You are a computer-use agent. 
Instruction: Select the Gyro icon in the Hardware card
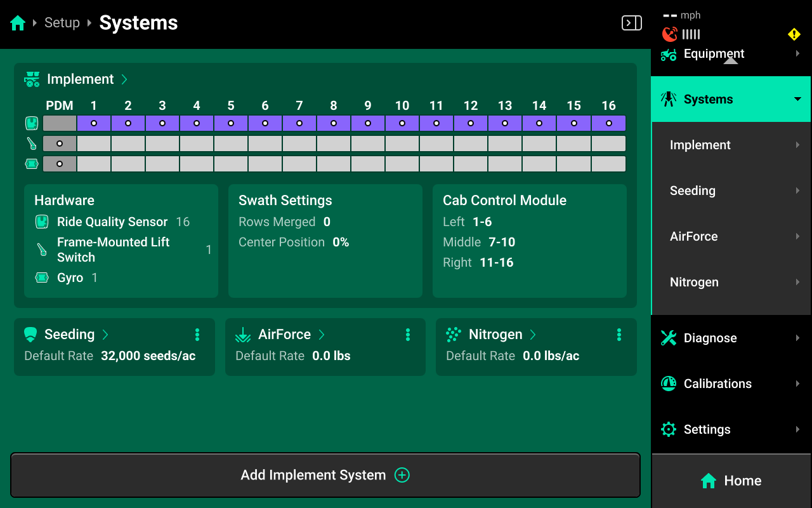[43, 277]
